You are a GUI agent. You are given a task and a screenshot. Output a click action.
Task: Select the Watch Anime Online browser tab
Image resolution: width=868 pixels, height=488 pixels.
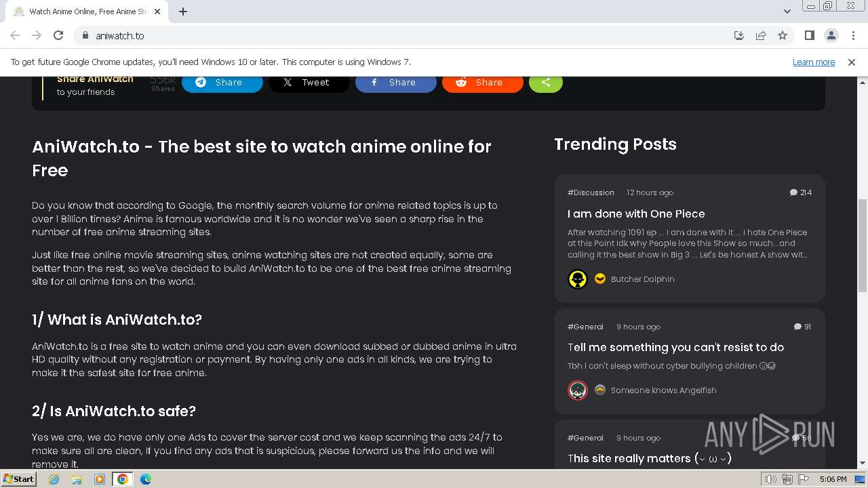(x=87, y=12)
